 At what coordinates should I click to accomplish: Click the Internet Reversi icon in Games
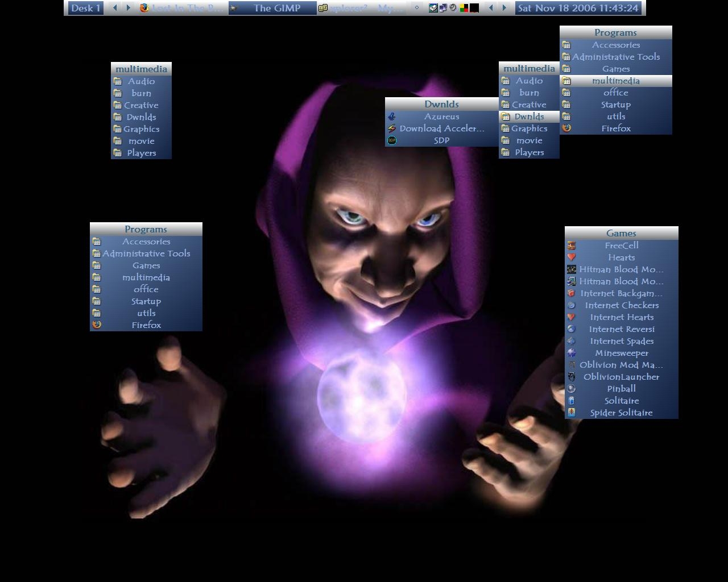pos(572,329)
